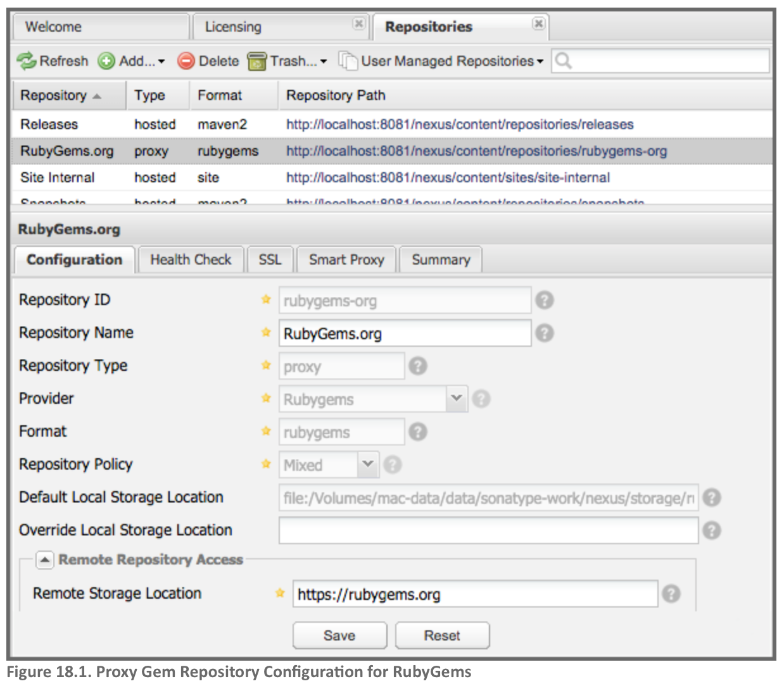Click the red Delete icon
This screenshot has height=686, width=784.
click(x=186, y=61)
